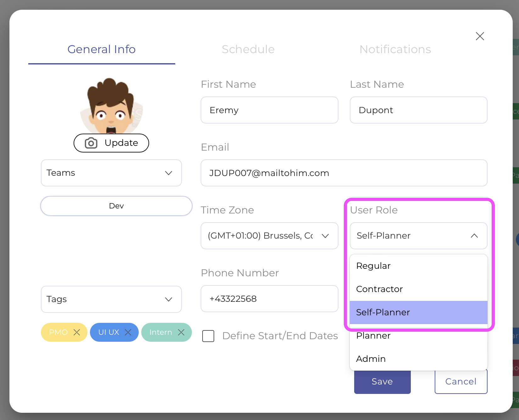The width and height of the screenshot is (519, 420).
Task: Switch to the Schedule tab
Action: (248, 49)
